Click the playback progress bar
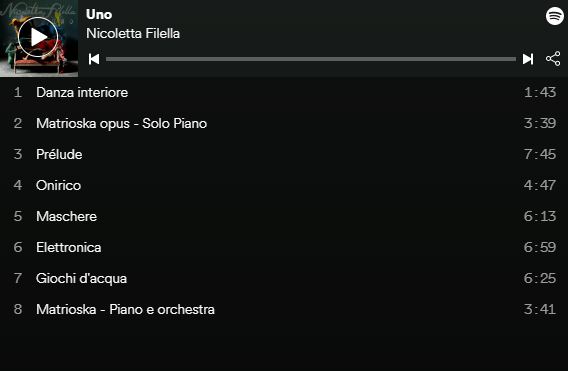 (x=311, y=59)
